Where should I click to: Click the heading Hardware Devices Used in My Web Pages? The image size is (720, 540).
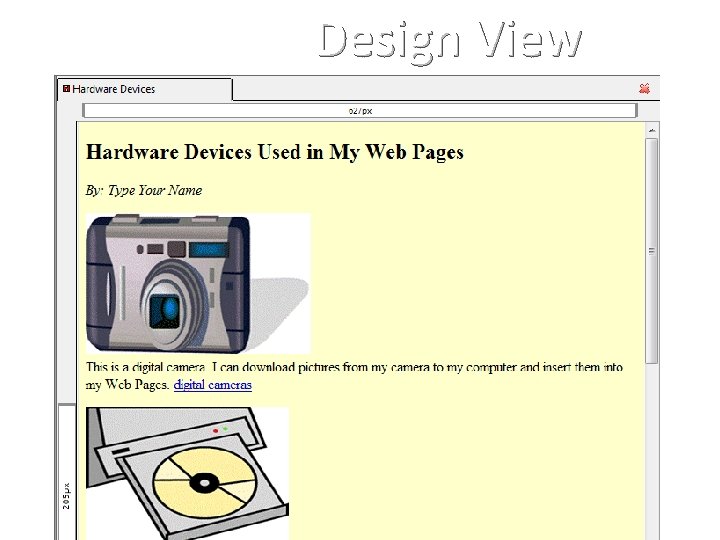coord(275,152)
